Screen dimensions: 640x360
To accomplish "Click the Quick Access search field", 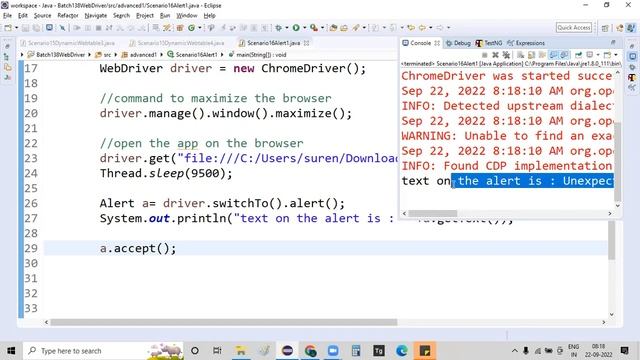I will click(x=573, y=28).
